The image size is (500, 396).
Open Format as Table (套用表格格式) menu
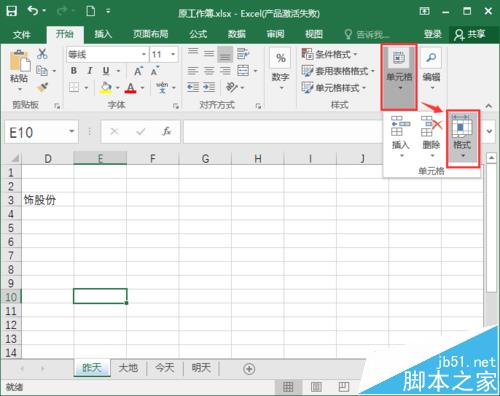tap(338, 71)
